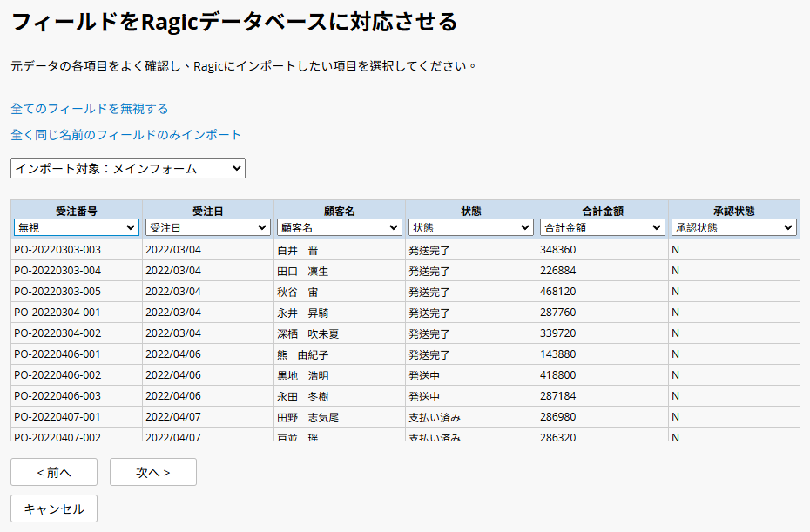Click the amount 339720

pyautogui.click(x=558, y=333)
